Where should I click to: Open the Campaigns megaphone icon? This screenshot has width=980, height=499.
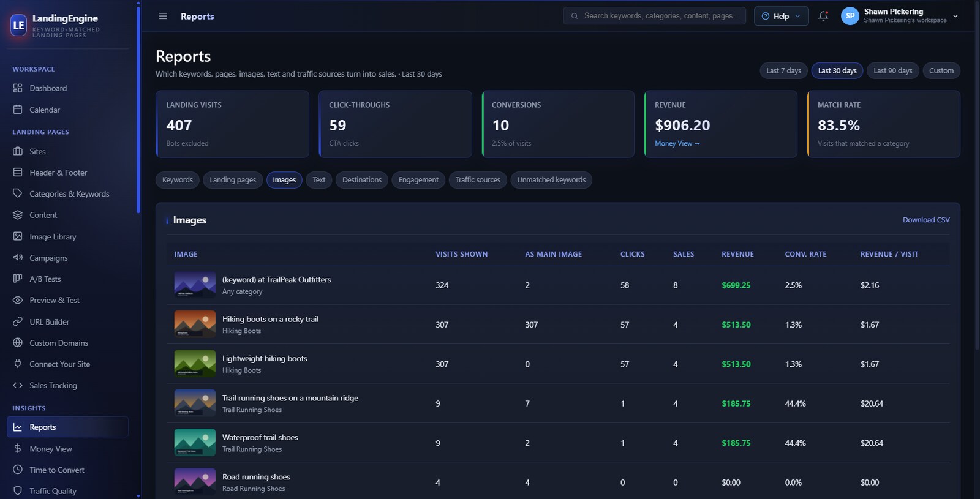click(x=18, y=258)
